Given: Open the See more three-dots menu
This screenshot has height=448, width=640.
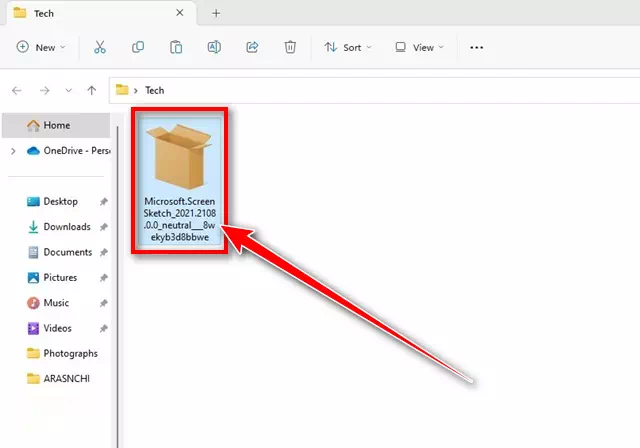Looking at the screenshot, I should pos(476,48).
